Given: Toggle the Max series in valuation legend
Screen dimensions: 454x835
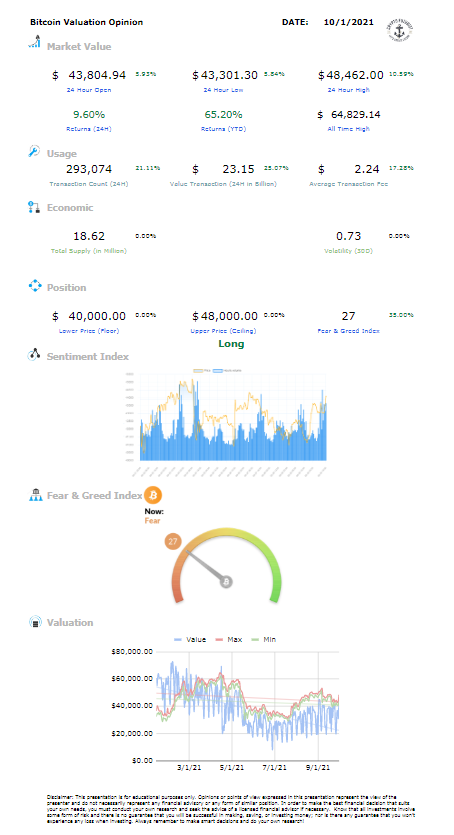Looking at the screenshot, I should tap(229, 640).
